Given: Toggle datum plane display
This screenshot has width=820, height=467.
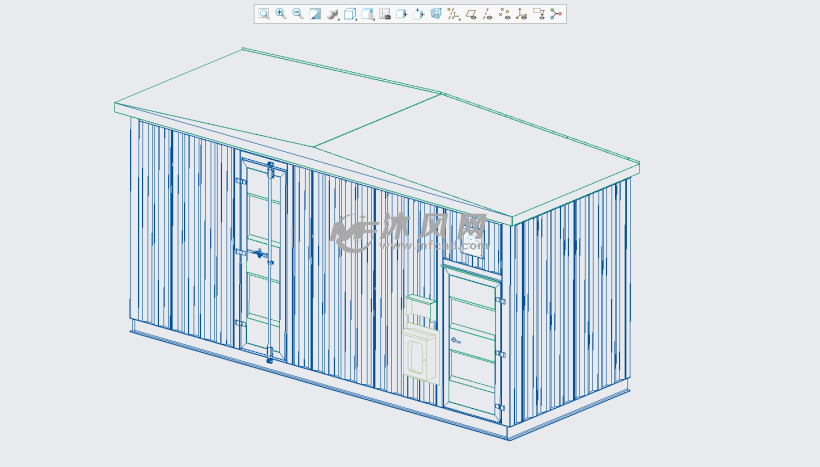Looking at the screenshot, I should (471, 14).
